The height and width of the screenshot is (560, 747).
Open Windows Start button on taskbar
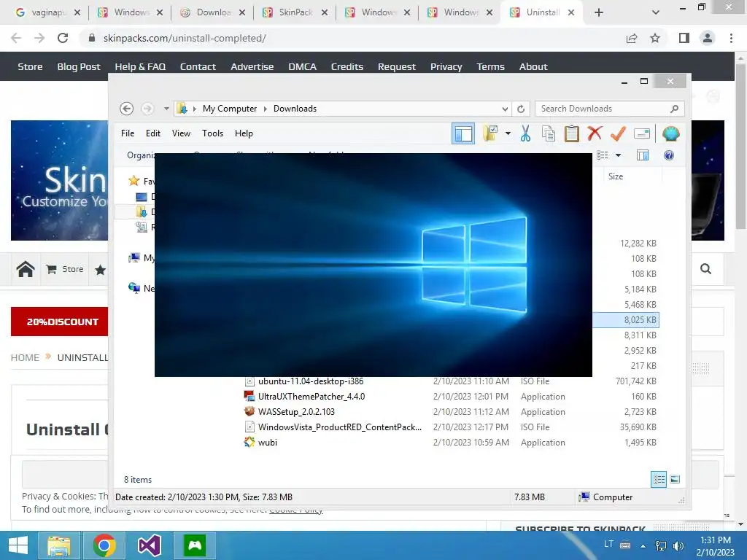[x=18, y=545]
